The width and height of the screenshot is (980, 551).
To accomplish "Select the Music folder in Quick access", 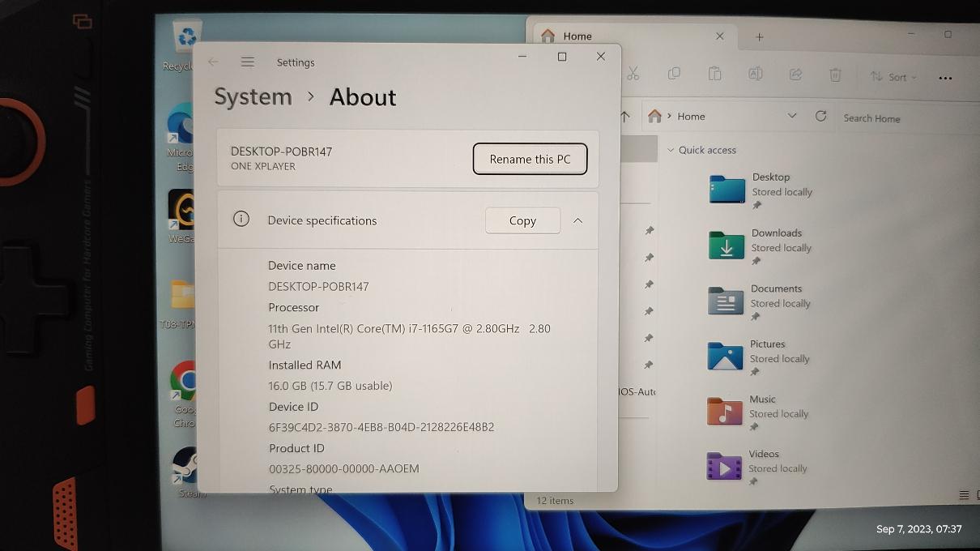I will pyautogui.click(x=757, y=412).
